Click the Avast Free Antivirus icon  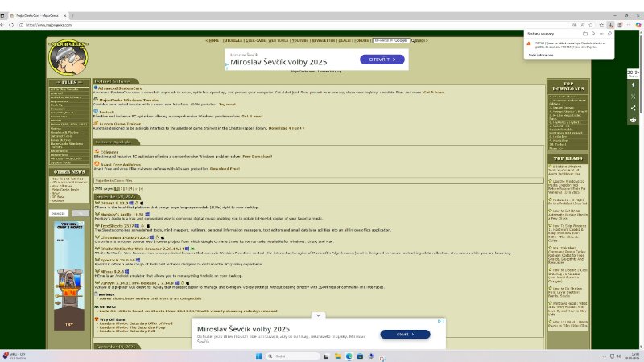(96, 163)
